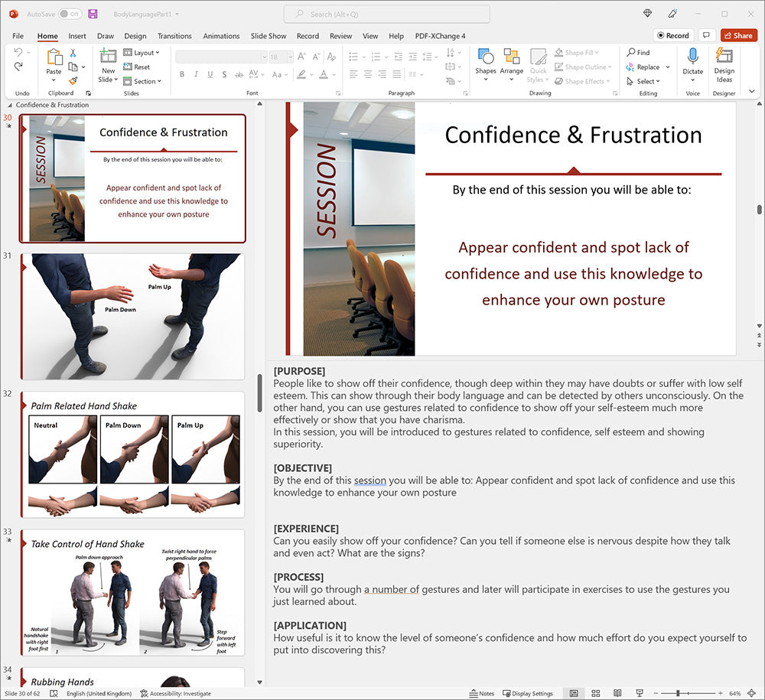Switch to the Slide Show tab
765x700 pixels.
269,36
